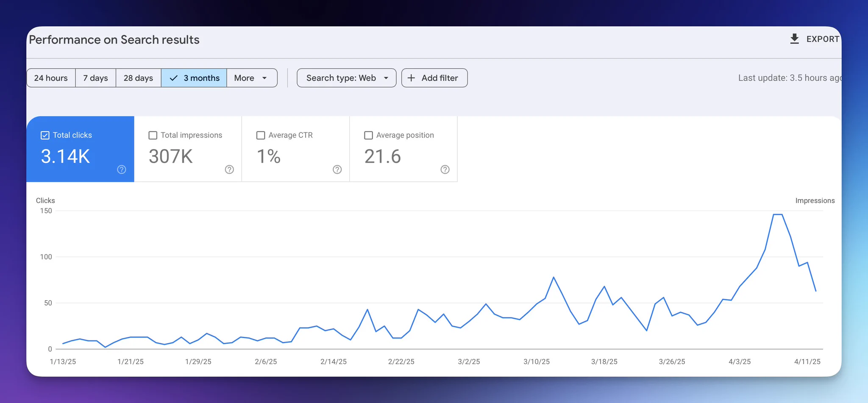Click the Clicks axis title
The height and width of the screenshot is (403, 868).
(x=45, y=200)
